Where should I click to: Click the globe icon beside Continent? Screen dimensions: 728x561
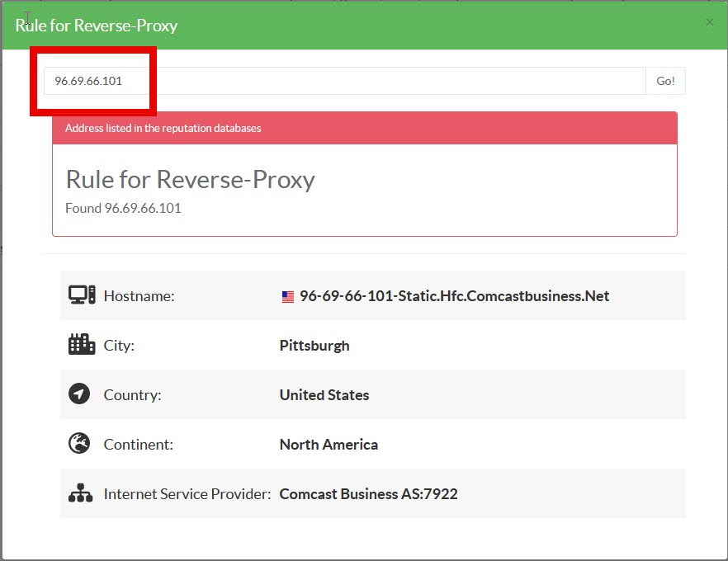click(x=79, y=444)
